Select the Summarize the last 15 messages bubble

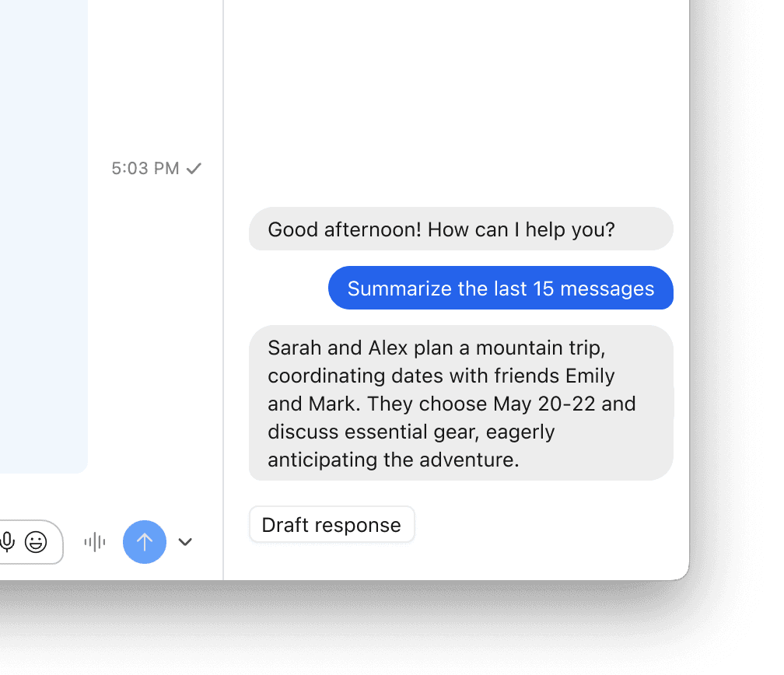500,289
